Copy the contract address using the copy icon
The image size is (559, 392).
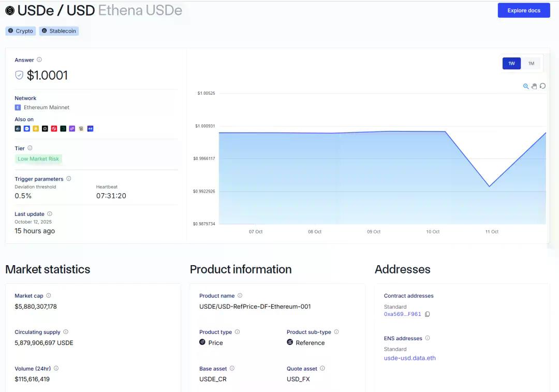428,314
